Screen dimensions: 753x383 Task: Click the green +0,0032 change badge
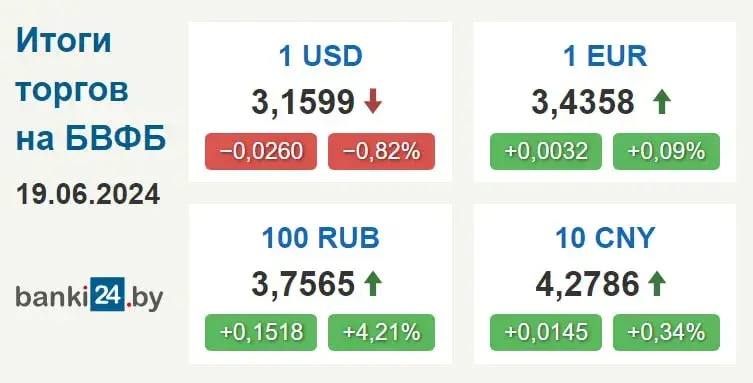click(x=546, y=152)
